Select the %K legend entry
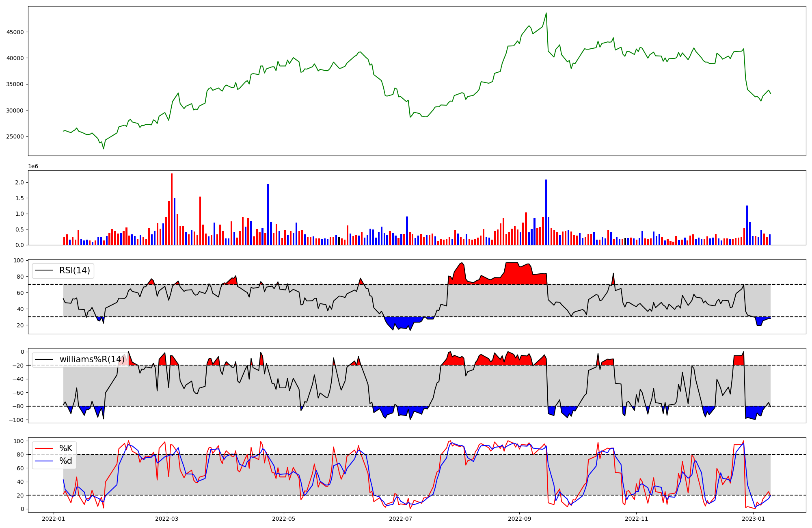The height and width of the screenshot is (528, 812). [x=66, y=448]
